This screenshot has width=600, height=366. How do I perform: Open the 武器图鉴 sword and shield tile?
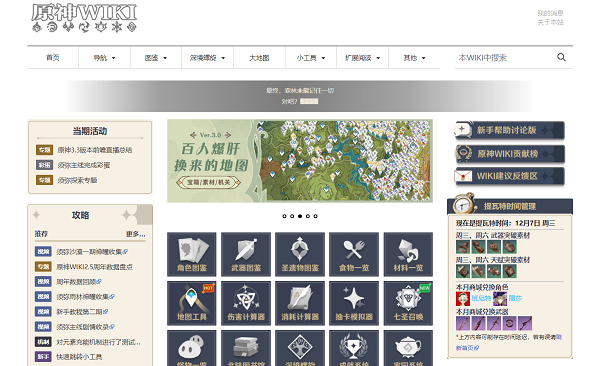tap(246, 254)
